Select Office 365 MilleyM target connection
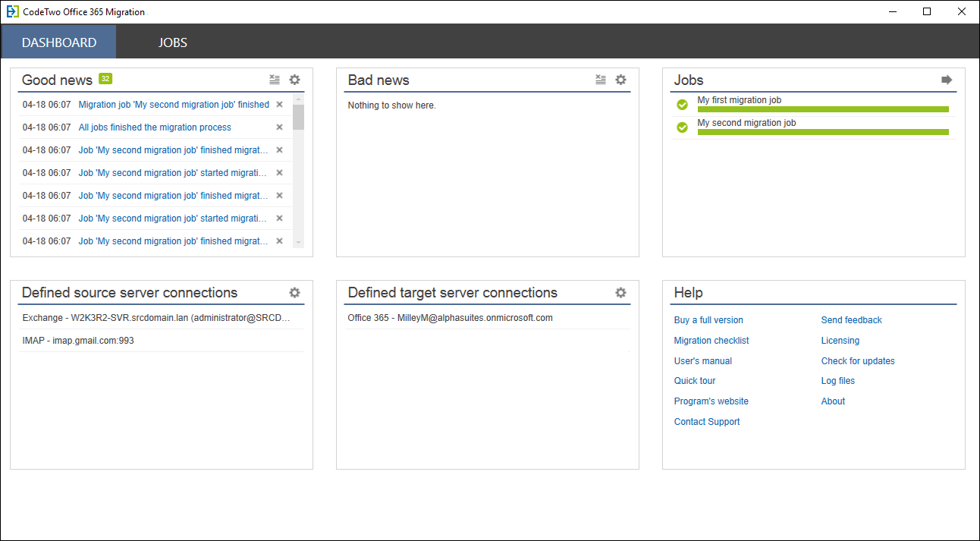 pyautogui.click(x=450, y=318)
